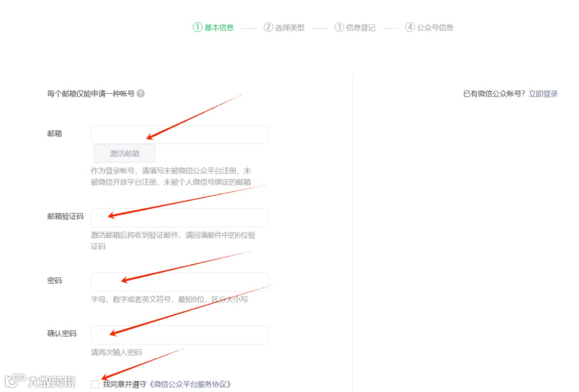Click the 确认密码 field label

[x=62, y=334]
